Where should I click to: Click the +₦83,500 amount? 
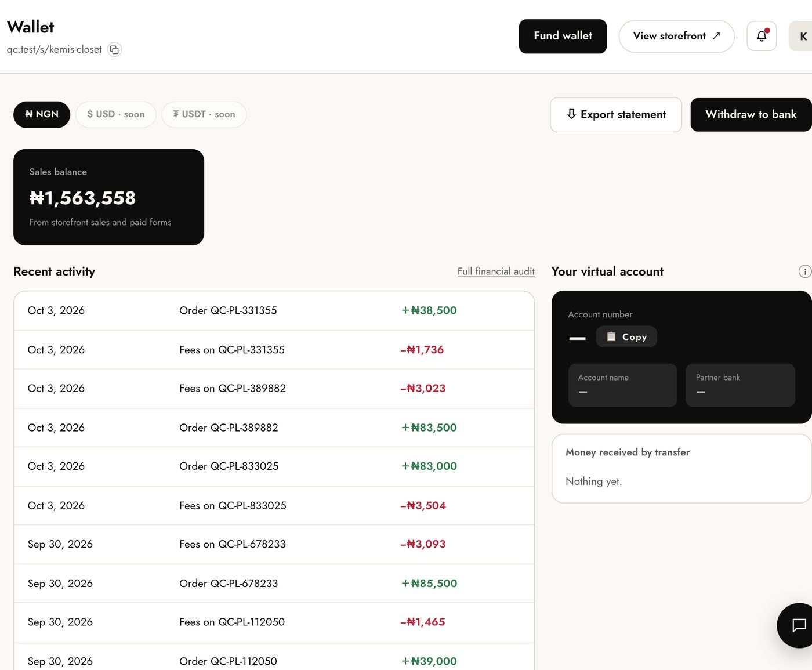[x=429, y=428]
